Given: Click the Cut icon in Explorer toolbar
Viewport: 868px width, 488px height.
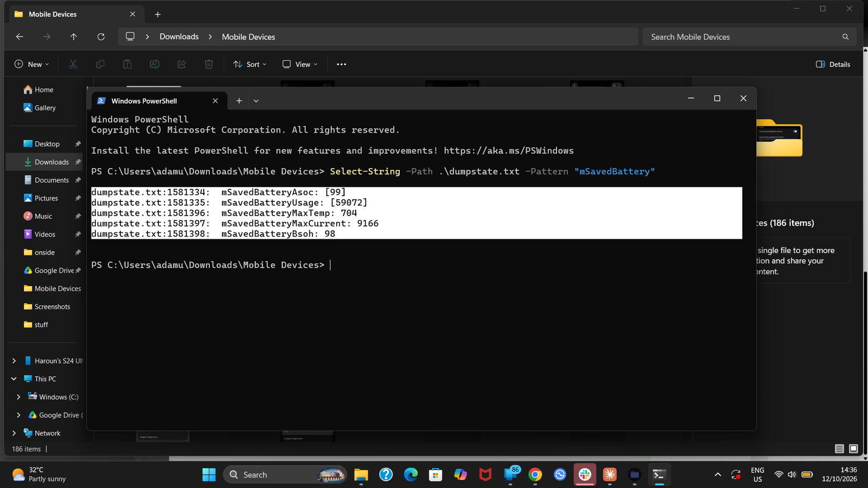Looking at the screenshot, I should (x=73, y=64).
